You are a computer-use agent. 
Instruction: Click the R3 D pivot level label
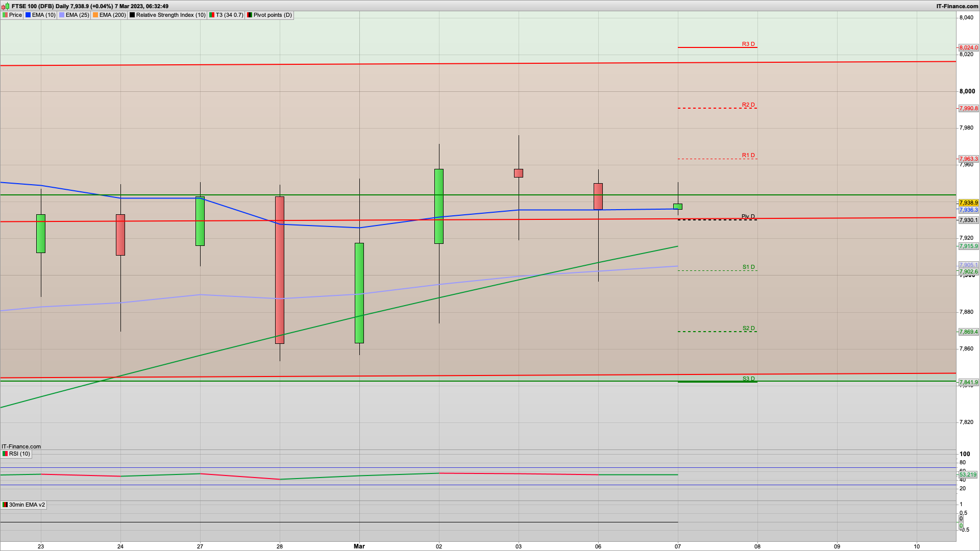(x=748, y=44)
